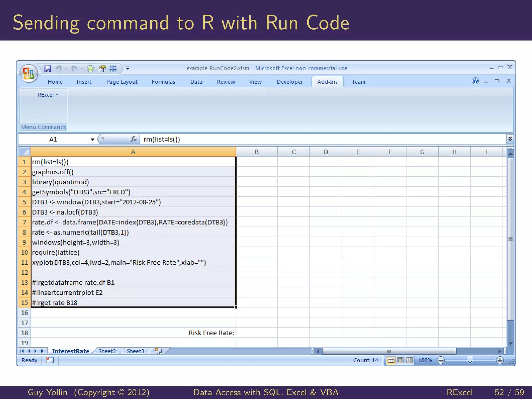
Task: Click the zoom in plus button
Action: tap(500, 360)
